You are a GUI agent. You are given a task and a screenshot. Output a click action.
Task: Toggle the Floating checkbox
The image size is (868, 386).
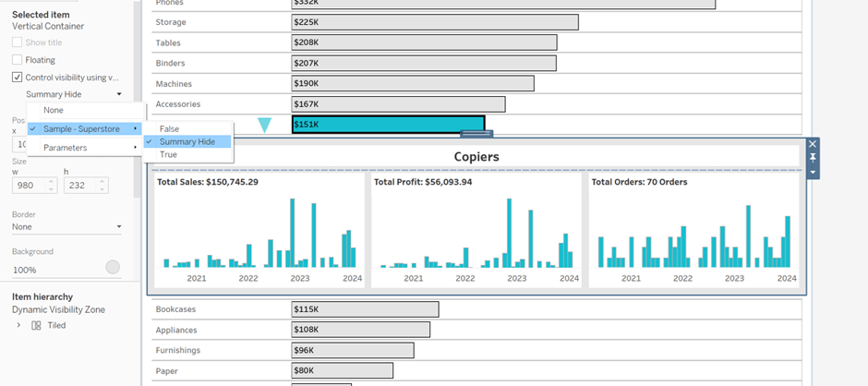tap(18, 60)
